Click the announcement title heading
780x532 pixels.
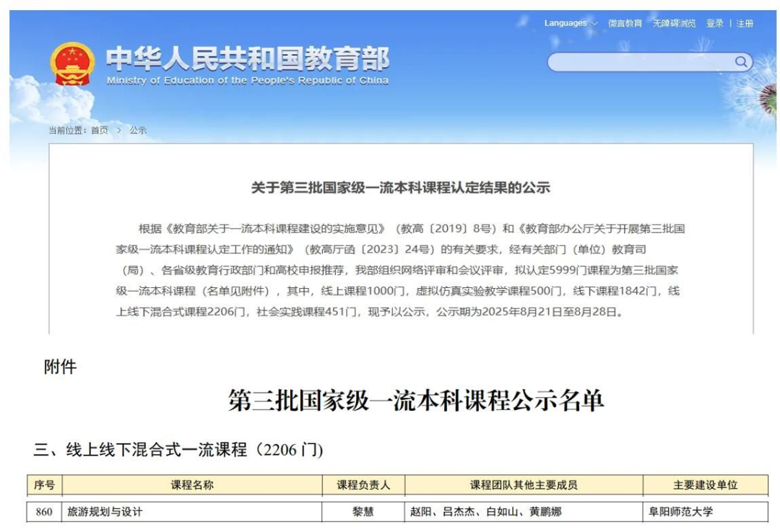tap(400, 188)
